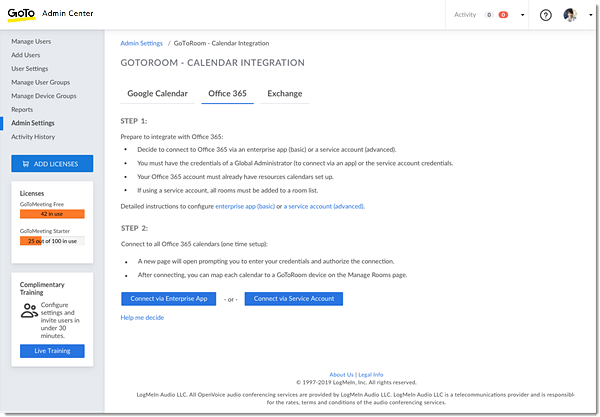600x417 pixels.
Task: Click the Admin Center title text
Action: coord(68,13)
